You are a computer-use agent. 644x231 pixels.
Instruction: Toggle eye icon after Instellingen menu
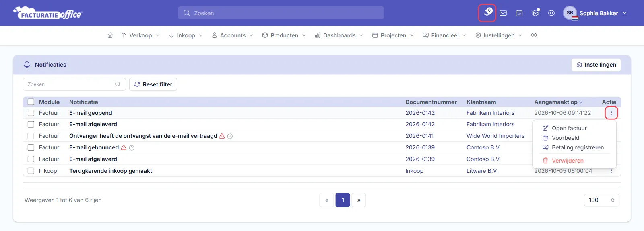point(534,35)
